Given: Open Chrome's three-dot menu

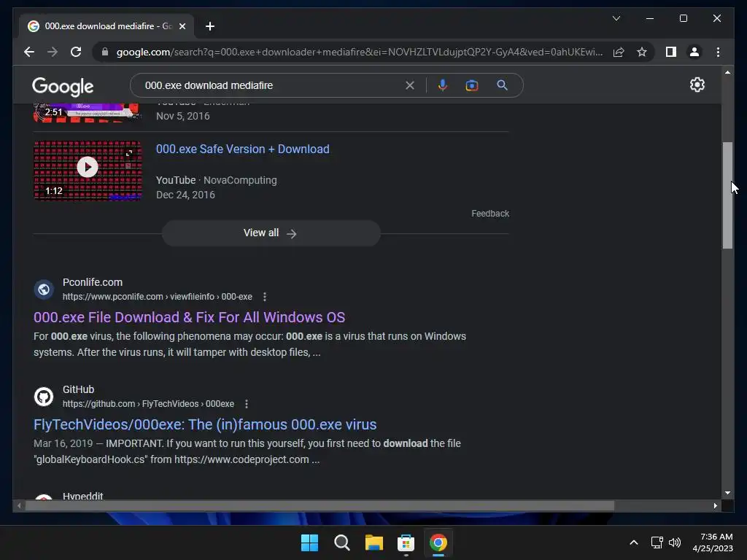Looking at the screenshot, I should click(x=718, y=52).
